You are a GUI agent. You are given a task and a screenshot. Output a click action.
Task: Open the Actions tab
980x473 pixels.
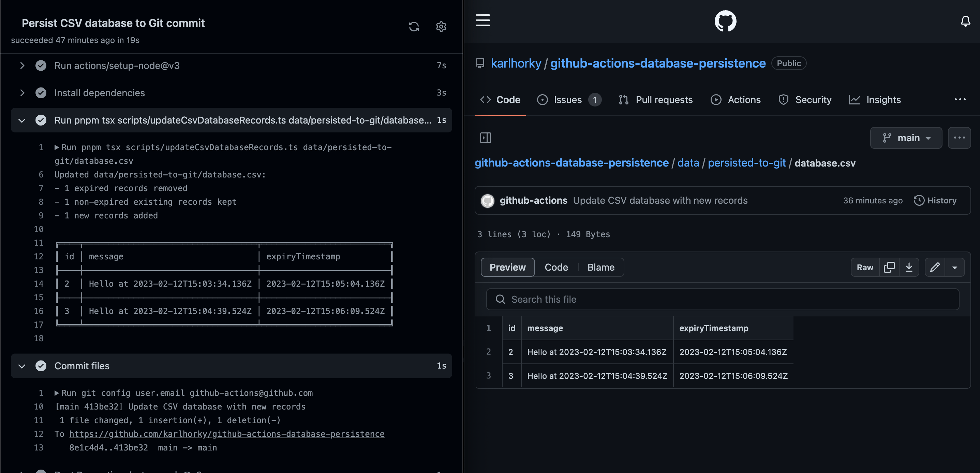click(x=736, y=100)
